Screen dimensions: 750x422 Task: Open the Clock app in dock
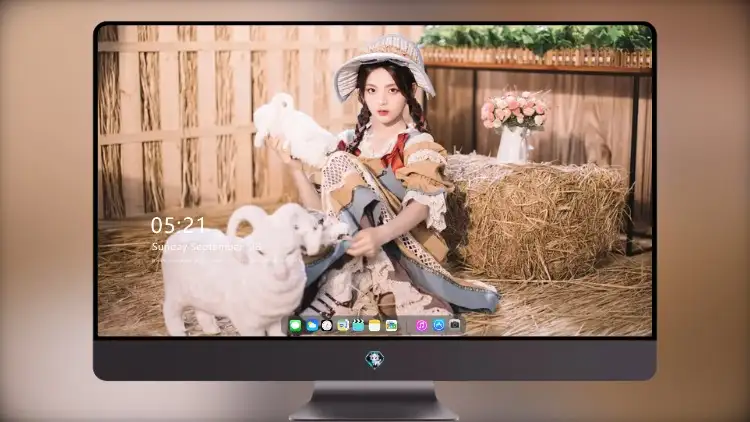pos(327,326)
